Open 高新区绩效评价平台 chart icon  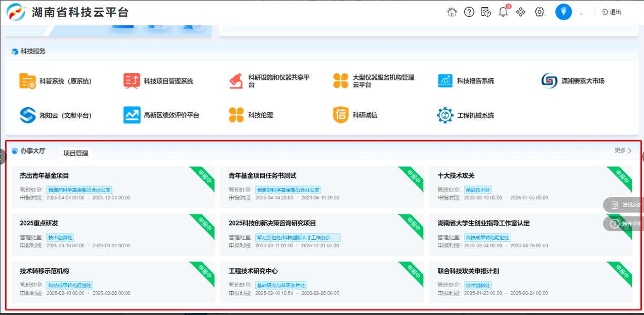click(x=132, y=115)
